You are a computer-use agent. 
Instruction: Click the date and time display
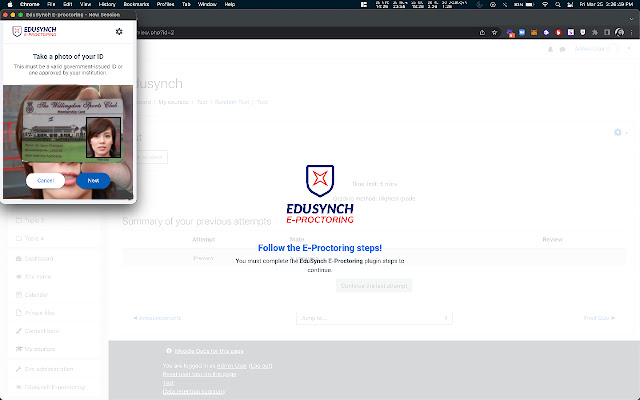pos(607,4)
